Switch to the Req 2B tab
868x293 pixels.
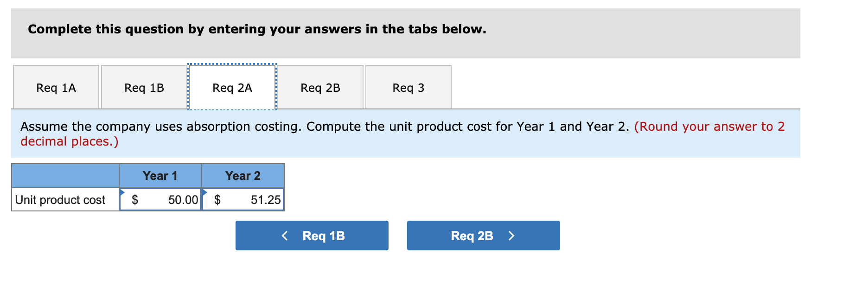pos(320,88)
